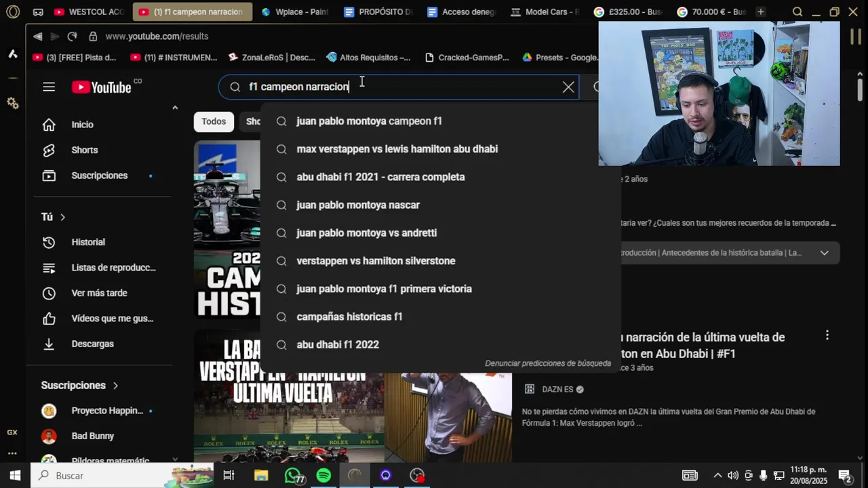Open GX Corner sidebar icon
This screenshot has height=488, width=868.
point(12,432)
